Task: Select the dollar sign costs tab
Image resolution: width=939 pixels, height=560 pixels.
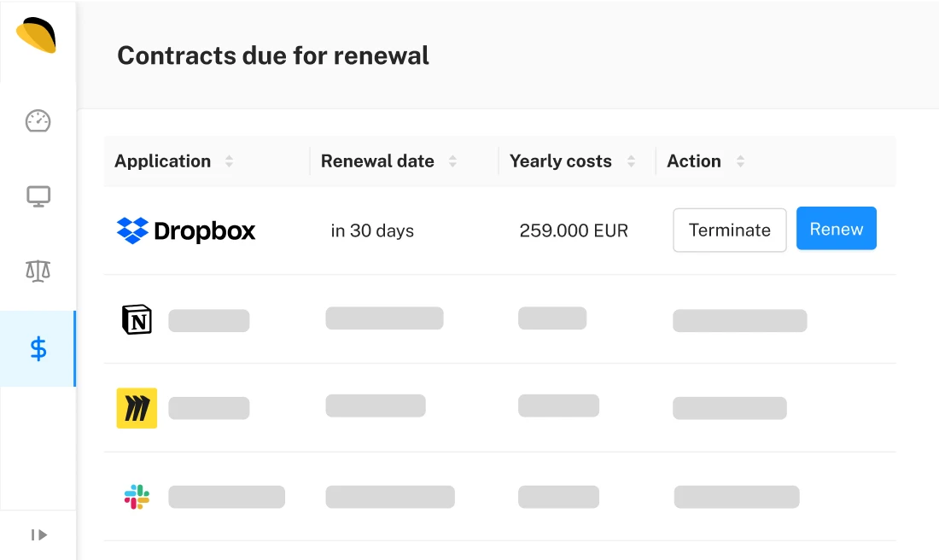Action: click(38, 348)
